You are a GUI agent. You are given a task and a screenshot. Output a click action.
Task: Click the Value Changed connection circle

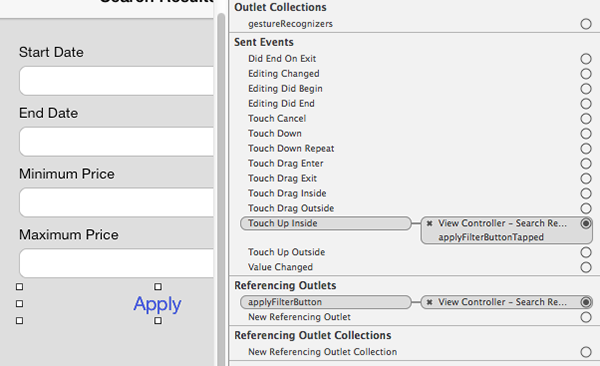pyautogui.click(x=586, y=267)
